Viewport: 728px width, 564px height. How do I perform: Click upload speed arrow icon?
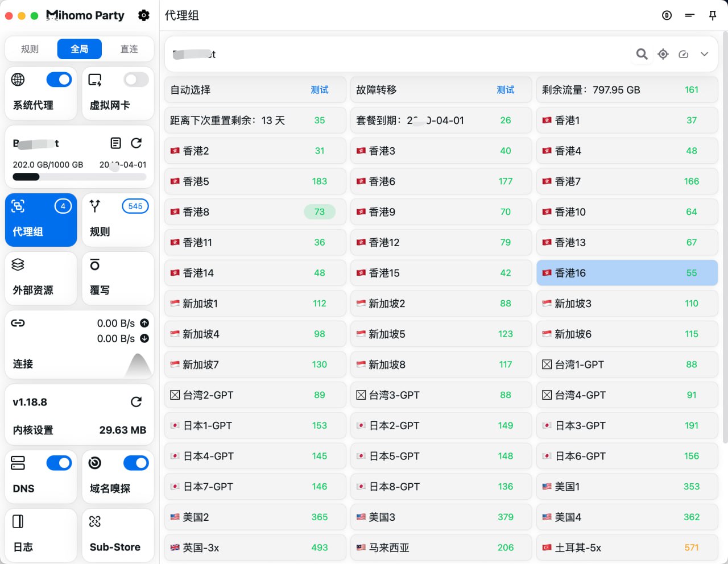[144, 323]
